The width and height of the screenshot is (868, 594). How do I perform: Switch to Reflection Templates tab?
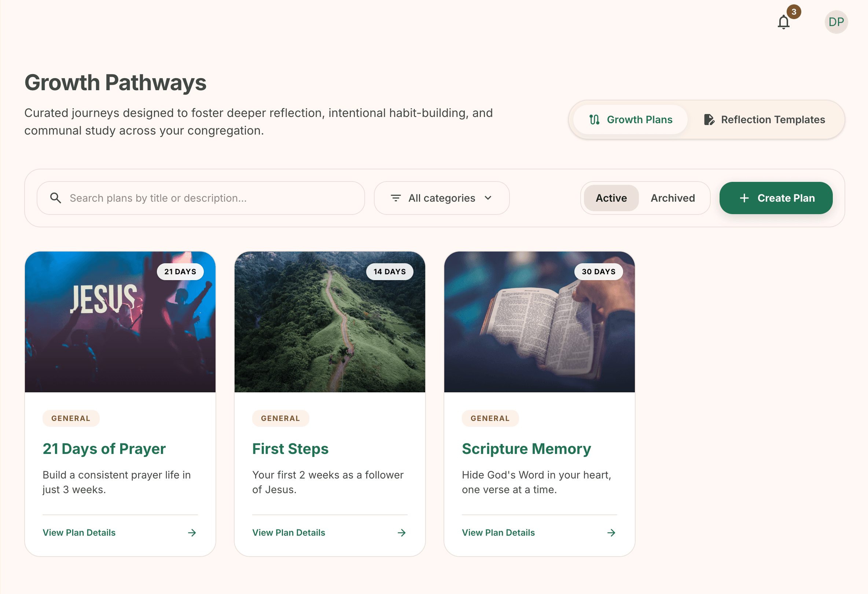[764, 120]
